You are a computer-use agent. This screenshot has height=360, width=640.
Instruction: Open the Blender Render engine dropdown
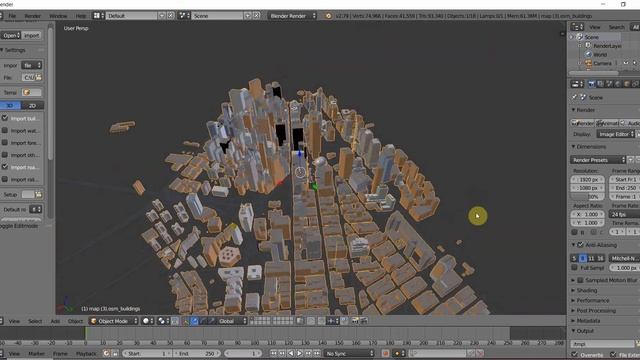point(292,16)
